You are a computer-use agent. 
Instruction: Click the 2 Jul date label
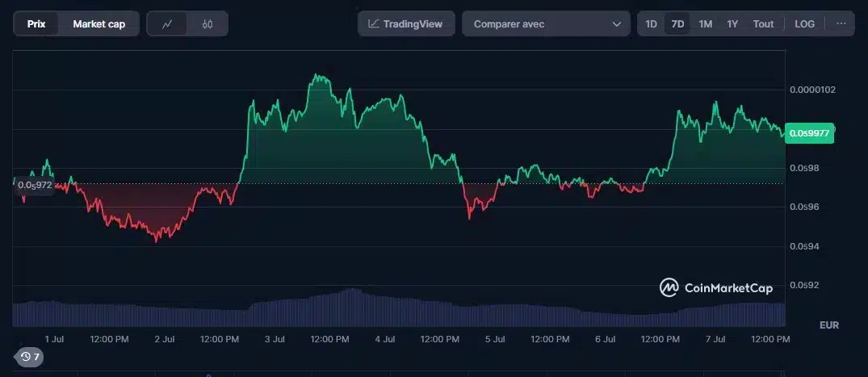click(165, 339)
